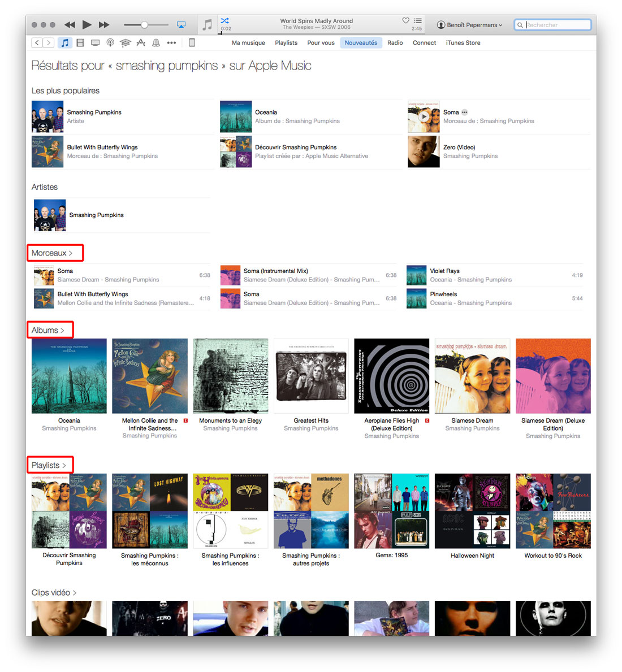Select the Nouveautés tab
Viewport: 622px width, 672px height.
(361, 43)
